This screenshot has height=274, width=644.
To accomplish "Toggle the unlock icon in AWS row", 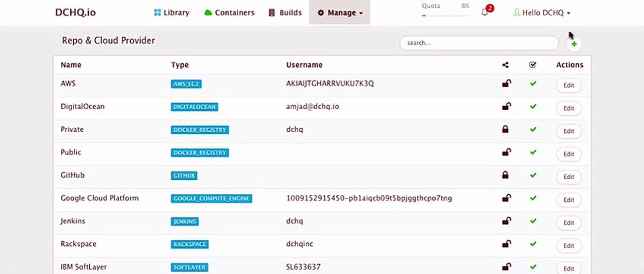I will [x=506, y=83].
